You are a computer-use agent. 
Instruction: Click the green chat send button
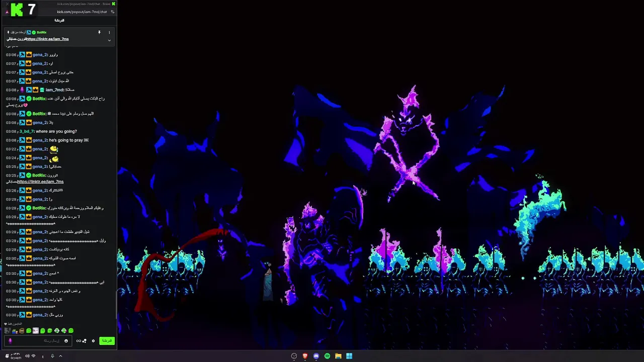click(107, 340)
